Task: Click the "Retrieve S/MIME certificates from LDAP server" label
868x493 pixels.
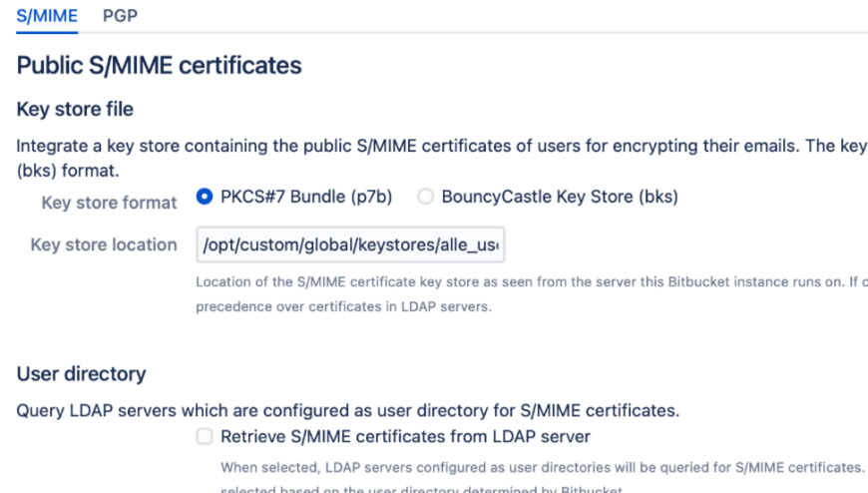Action: [405, 436]
